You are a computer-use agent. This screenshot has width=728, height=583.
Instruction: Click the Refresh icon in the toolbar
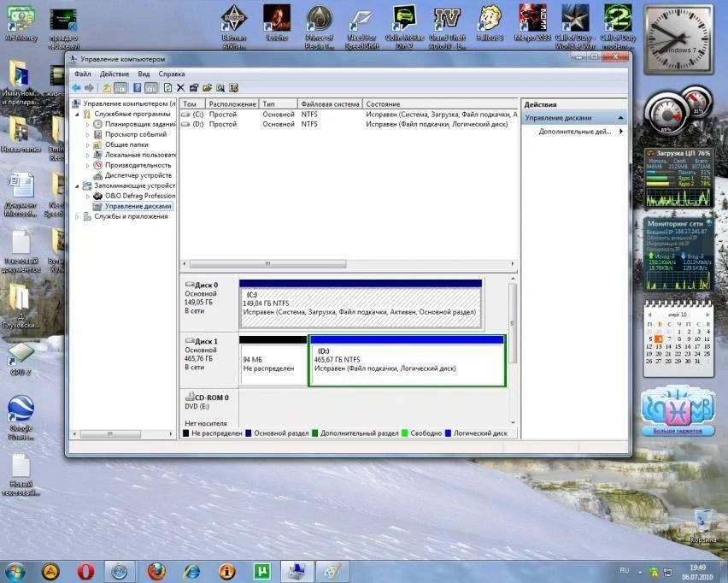tap(168, 88)
